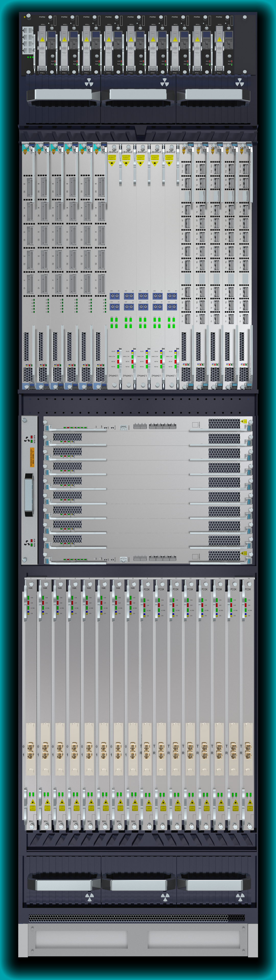Image resolution: width=276 pixels, height=980 pixels.
Task: Select upper blue optical port on leftmost LB4Rx2 card
Action: coord(115,296)
